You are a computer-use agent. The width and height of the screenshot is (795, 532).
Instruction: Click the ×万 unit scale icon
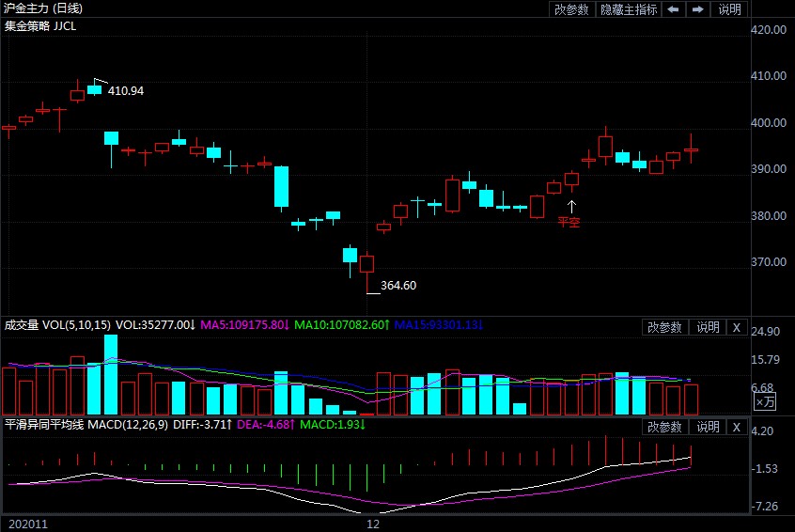point(765,402)
